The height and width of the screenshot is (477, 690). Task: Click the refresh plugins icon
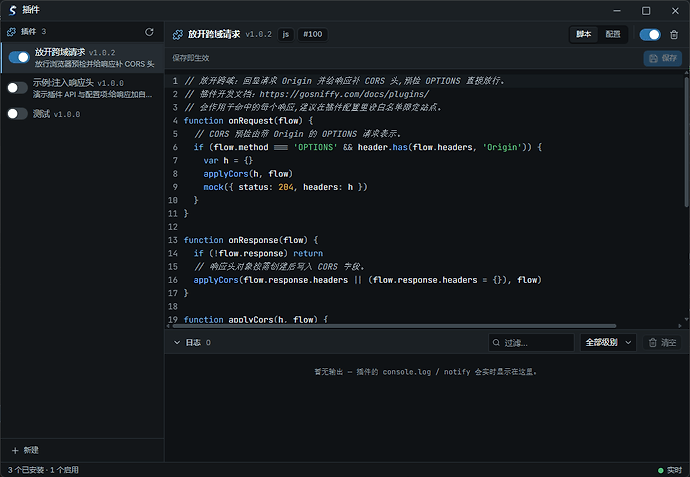(149, 32)
